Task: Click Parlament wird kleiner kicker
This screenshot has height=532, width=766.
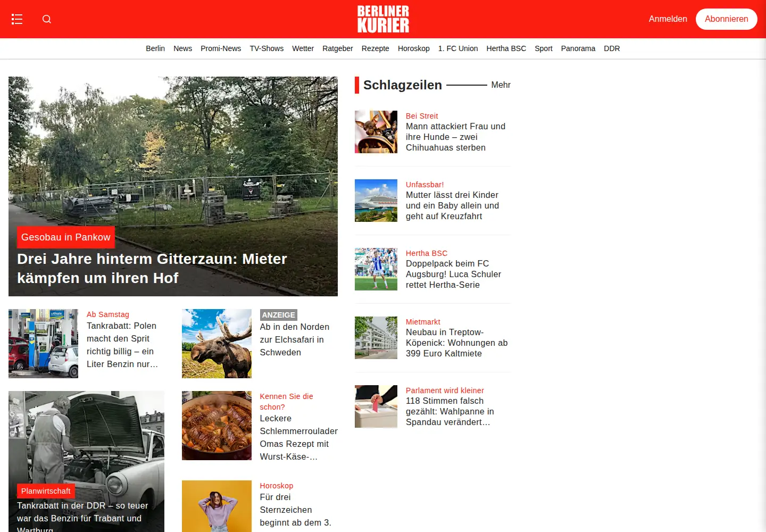Action: (445, 390)
